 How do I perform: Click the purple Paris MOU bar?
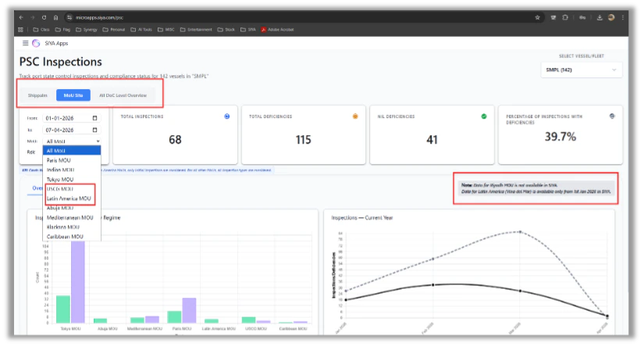click(190, 311)
